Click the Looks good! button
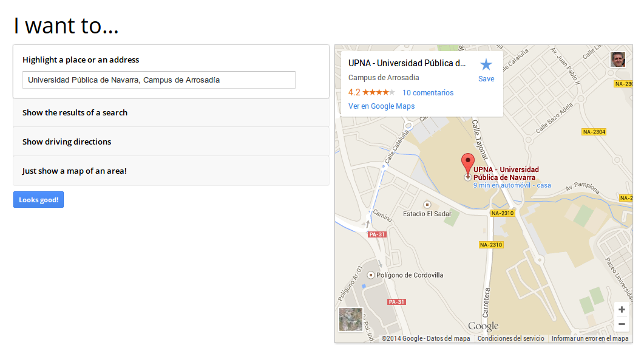The width and height of the screenshot is (644, 345). pyautogui.click(x=39, y=199)
